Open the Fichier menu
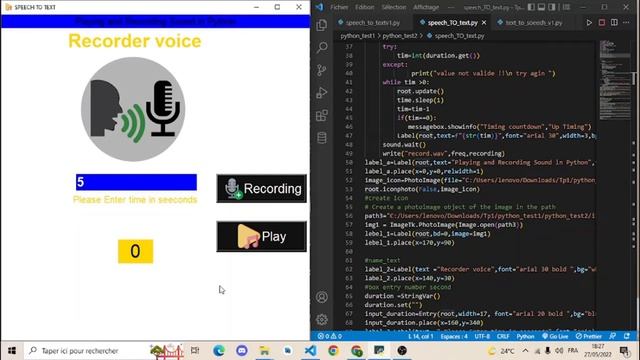Viewport: 640px width, 360px height. tap(339, 7)
